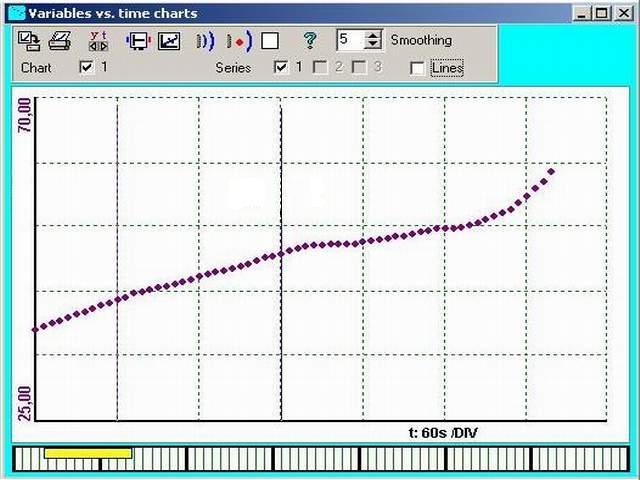Click the fit horizontal scale icon
This screenshot has height=480, width=640.
[139, 41]
